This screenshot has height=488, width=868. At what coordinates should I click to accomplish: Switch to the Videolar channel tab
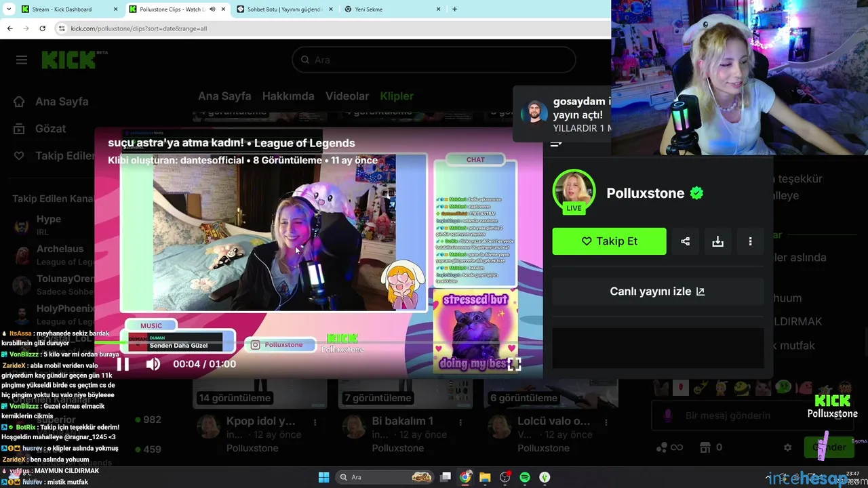[347, 96]
